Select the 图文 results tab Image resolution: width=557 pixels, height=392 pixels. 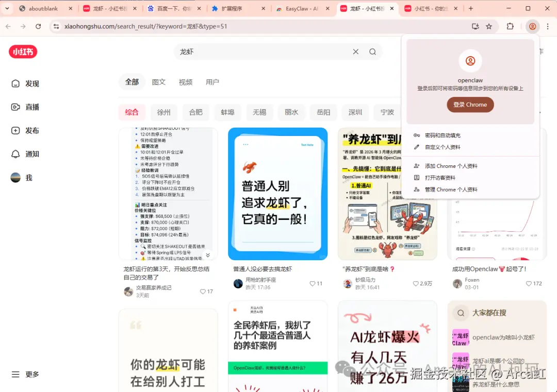click(159, 82)
